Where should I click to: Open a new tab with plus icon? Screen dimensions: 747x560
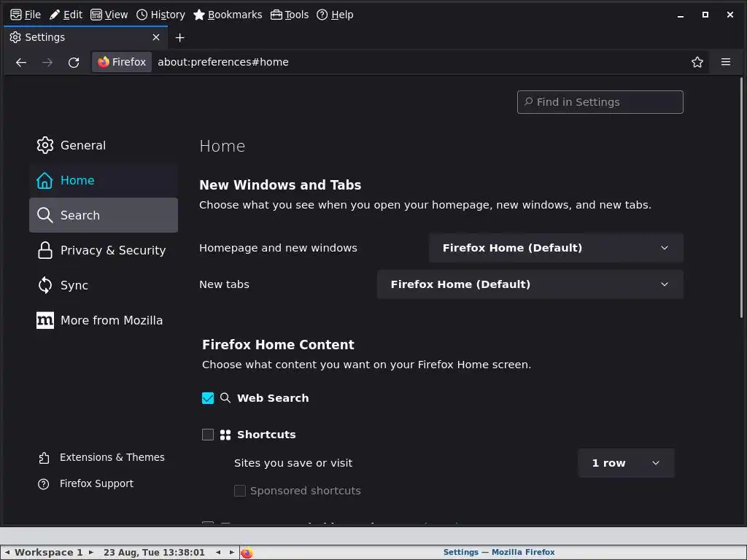pos(179,38)
